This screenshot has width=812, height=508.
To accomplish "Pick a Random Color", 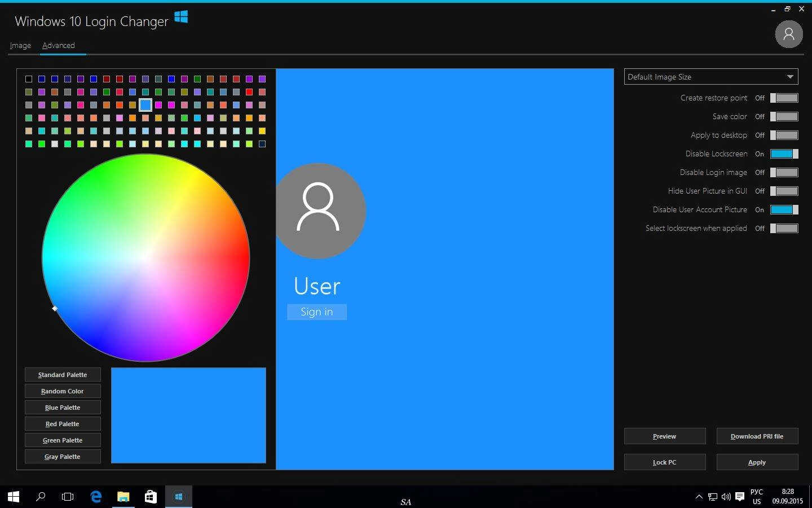I will click(x=63, y=391).
